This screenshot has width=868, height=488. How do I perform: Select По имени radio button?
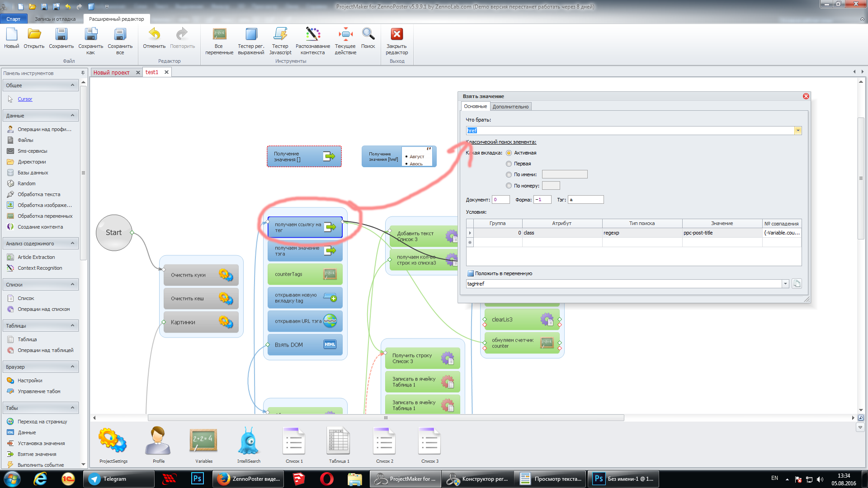(509, 175)
